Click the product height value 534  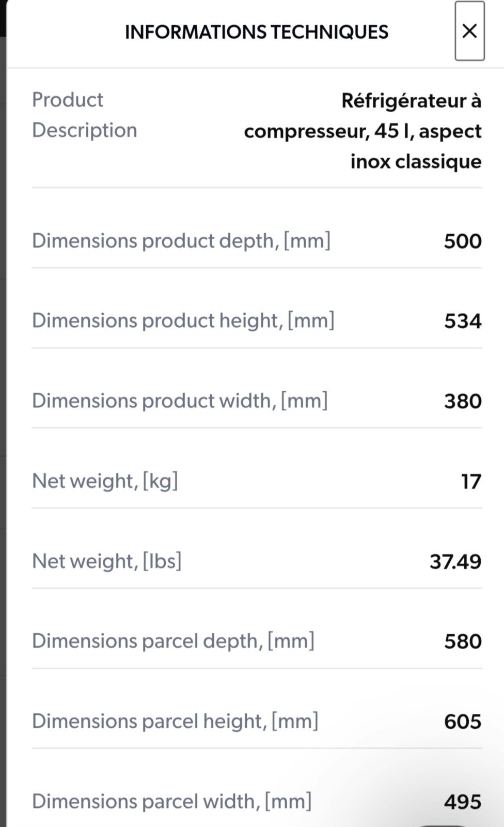463,321
